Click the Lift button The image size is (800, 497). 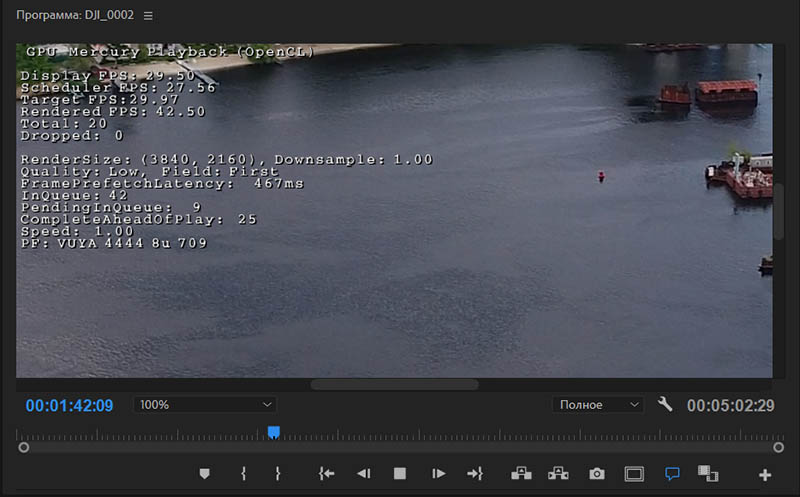coord(521,474)
